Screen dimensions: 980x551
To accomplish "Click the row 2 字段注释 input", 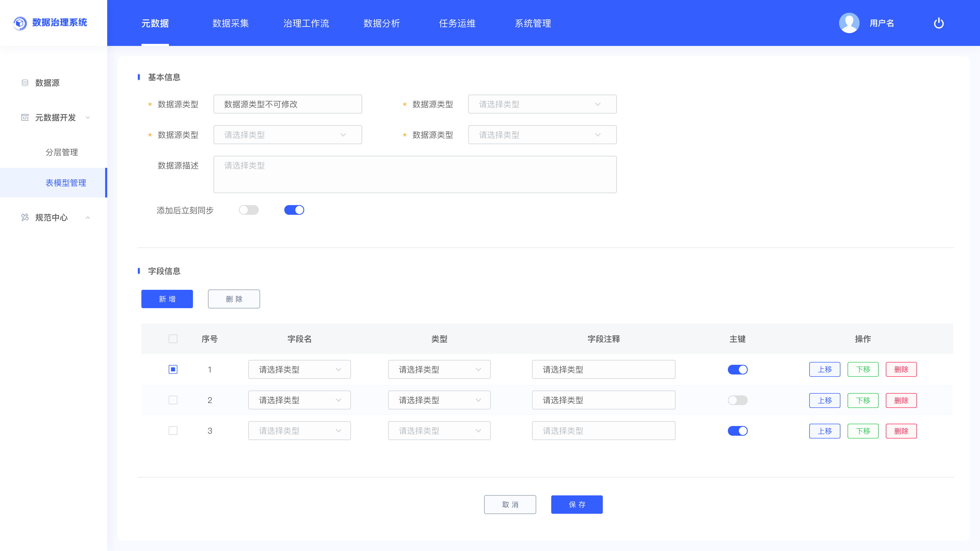I will (603, 400).
